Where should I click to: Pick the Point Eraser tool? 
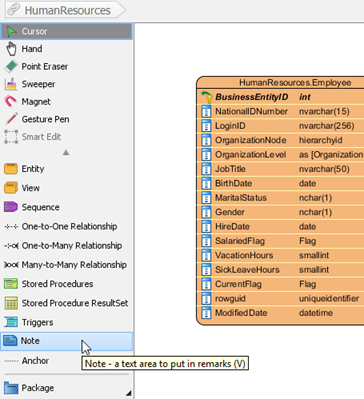(x=67, y=67)
